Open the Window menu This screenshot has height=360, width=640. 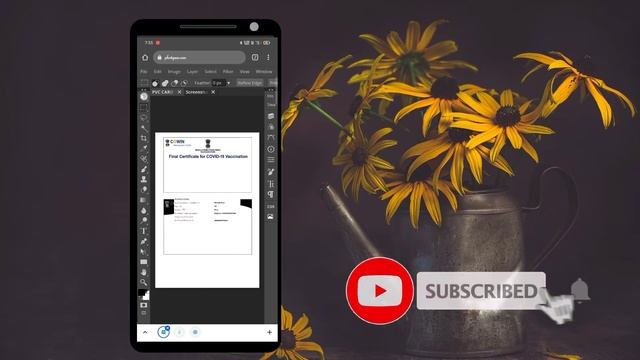(x=264, y=71)
